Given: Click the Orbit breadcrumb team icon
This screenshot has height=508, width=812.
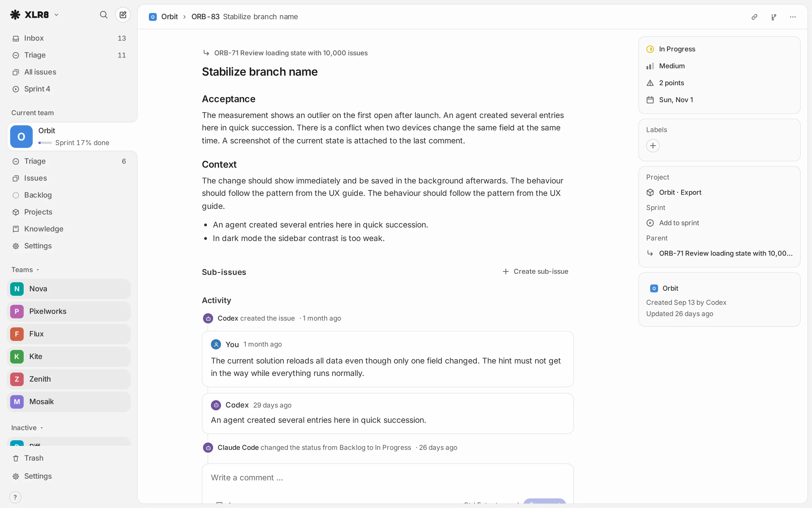Looking at the screenshot, I should [153, 17].
